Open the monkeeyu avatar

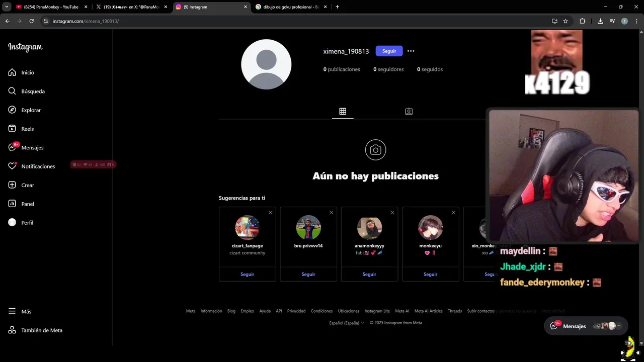tap(430, 228)
